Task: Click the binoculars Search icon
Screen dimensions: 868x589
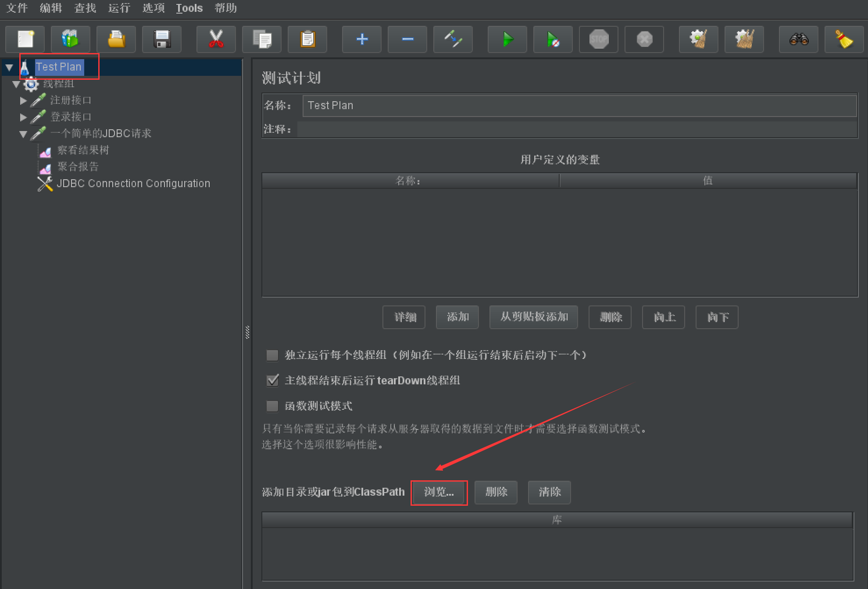Action: (x=798, y=39)
